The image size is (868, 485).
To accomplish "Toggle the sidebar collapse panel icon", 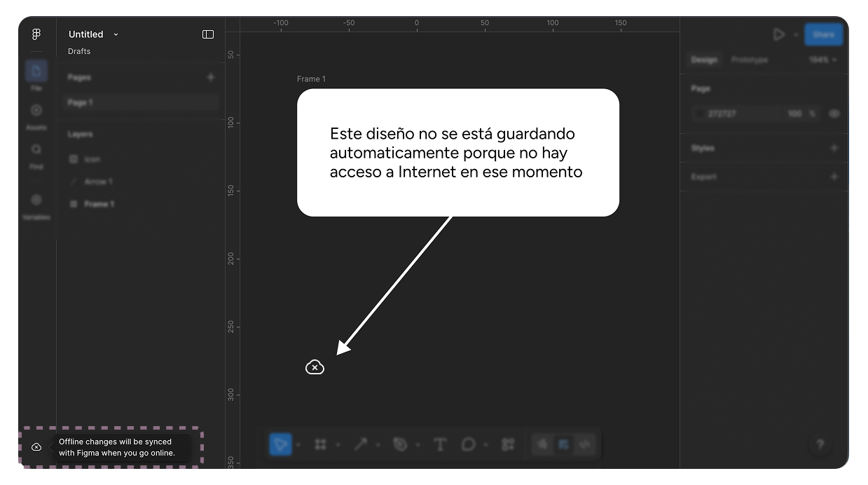I will coord(208,34).
